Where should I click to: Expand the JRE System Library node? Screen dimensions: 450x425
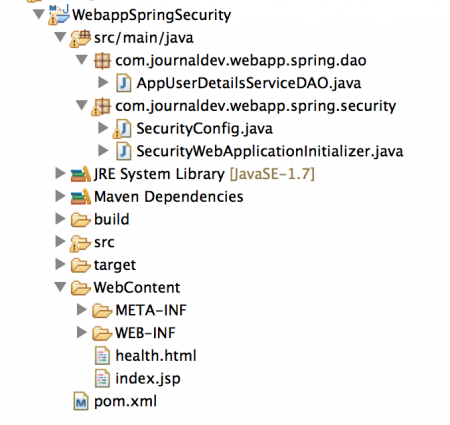pyautogui.click(x=60, y=173)
